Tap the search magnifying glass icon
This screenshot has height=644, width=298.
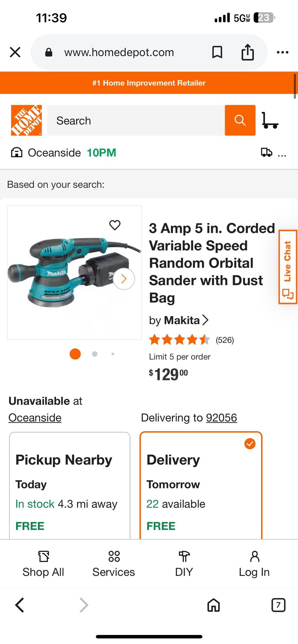pyautogui.click(x=240, y=120)
